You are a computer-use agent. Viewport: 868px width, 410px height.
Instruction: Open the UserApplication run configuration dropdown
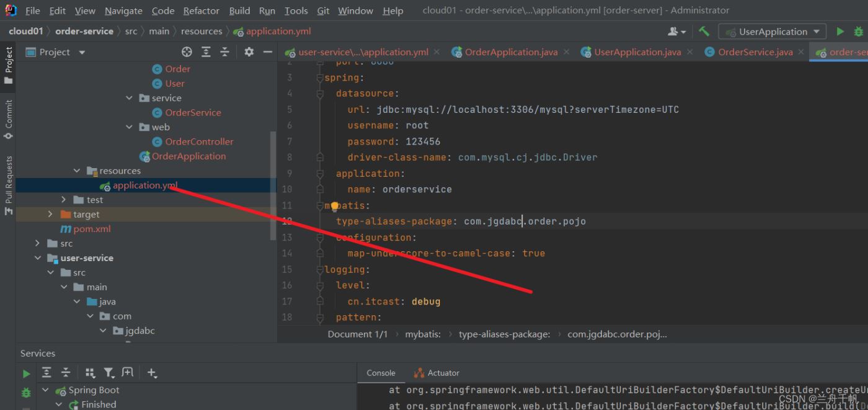click(x=773, y=32)
